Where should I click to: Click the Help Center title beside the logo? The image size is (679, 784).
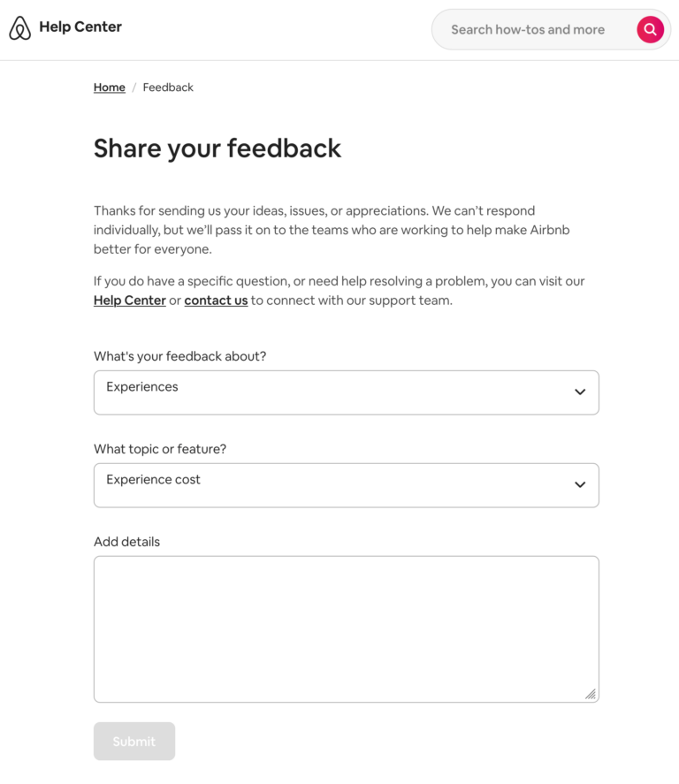80,27
